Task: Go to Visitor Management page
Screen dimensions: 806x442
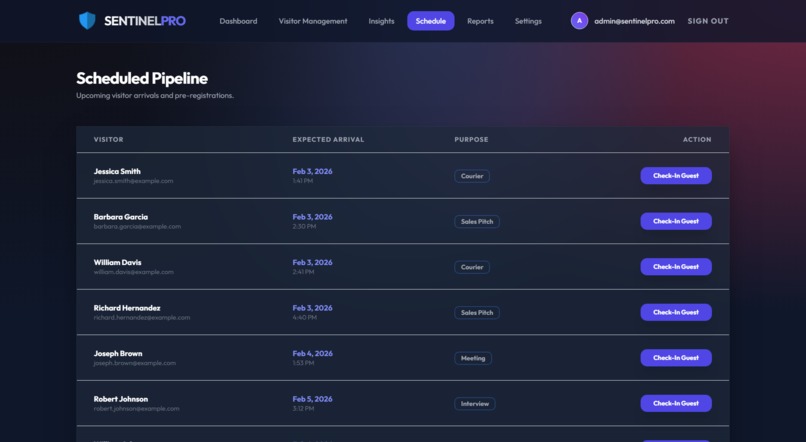Action: click(313, 21)
